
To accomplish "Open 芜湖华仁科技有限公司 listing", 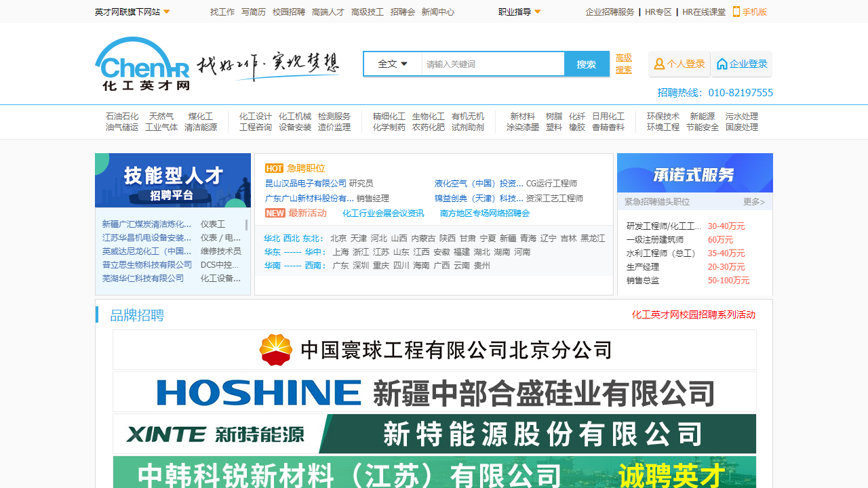I will [x=143, y=279].
